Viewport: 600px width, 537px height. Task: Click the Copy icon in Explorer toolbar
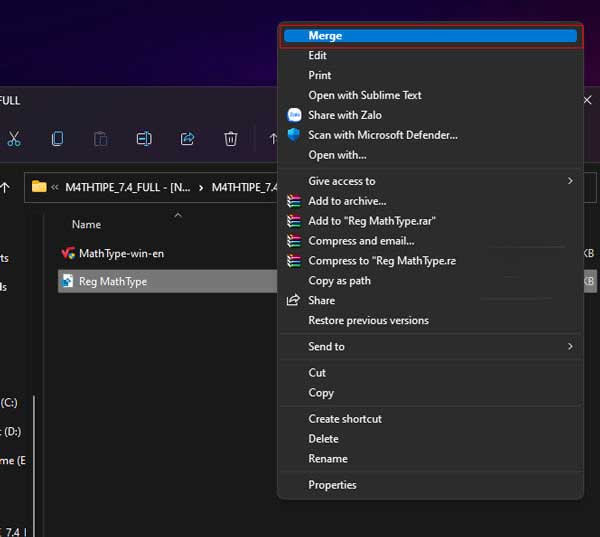[57, 139]
